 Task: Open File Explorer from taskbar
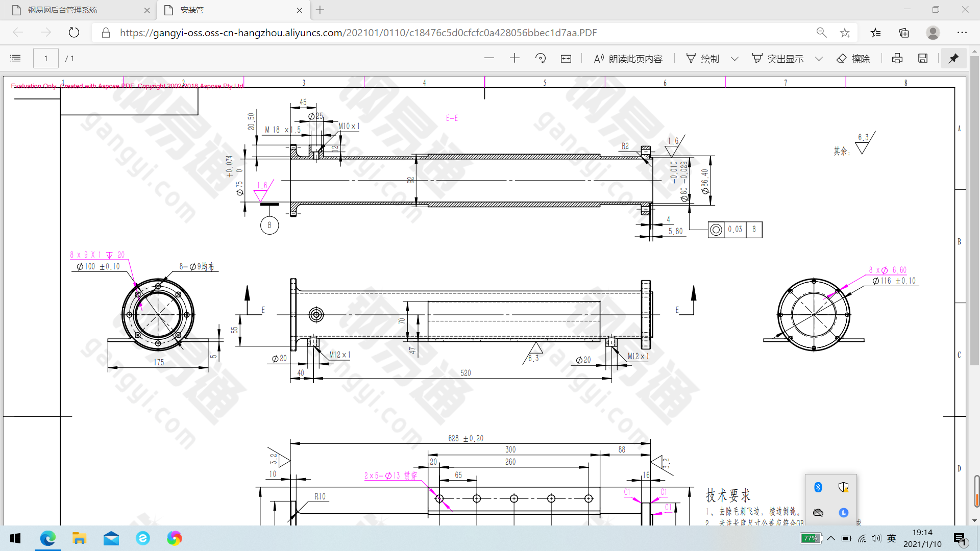tap(79, 538)
